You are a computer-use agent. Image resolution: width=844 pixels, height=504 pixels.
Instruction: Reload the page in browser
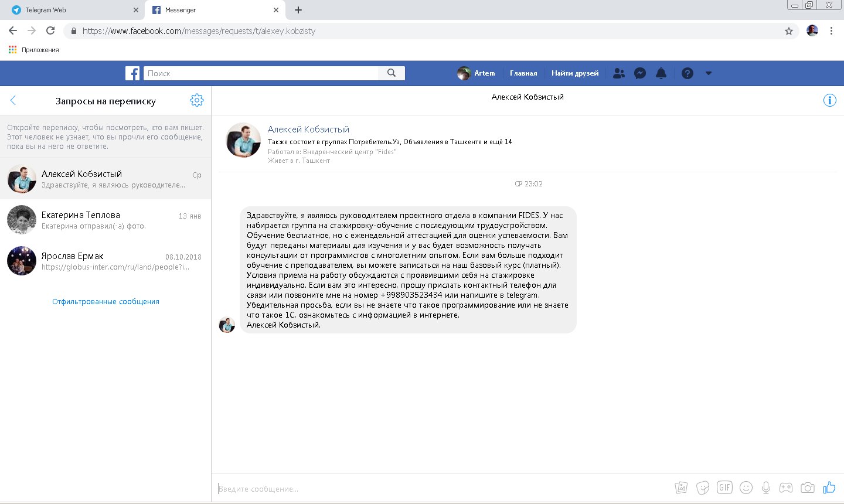[x=50, y=30]
